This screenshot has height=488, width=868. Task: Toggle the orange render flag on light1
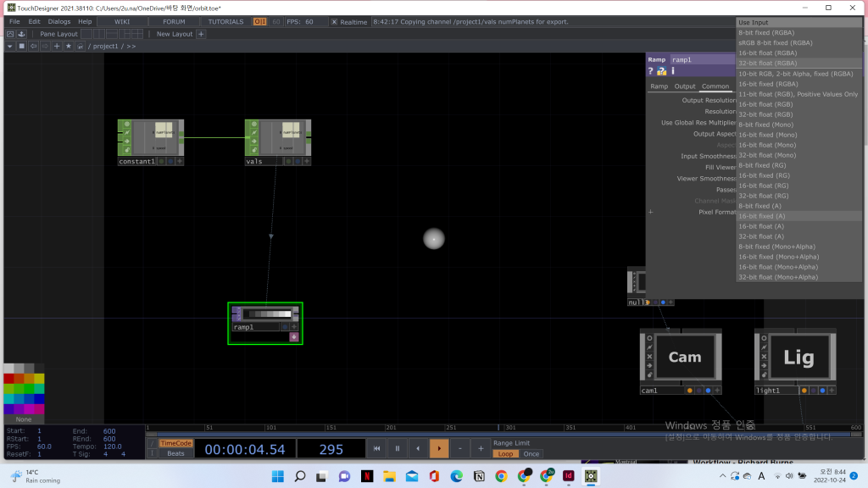click(x=804, y=391)
